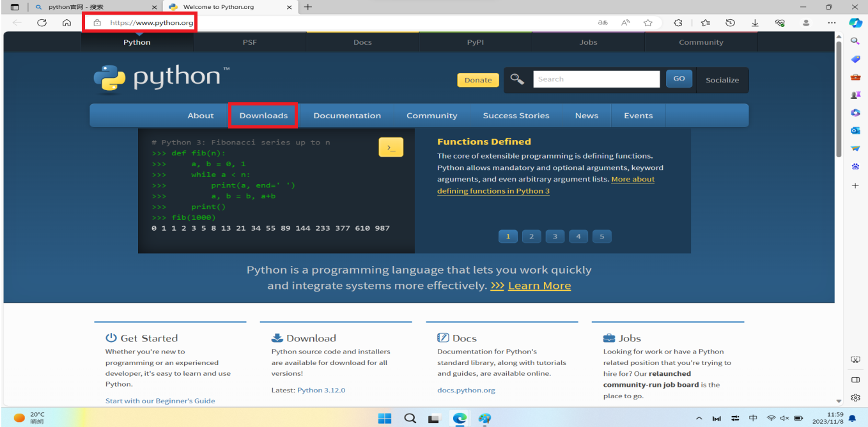Open News menu in main nav
This screenshot has height=427, width=868.
pyautogui.click(x=587, y=116)
